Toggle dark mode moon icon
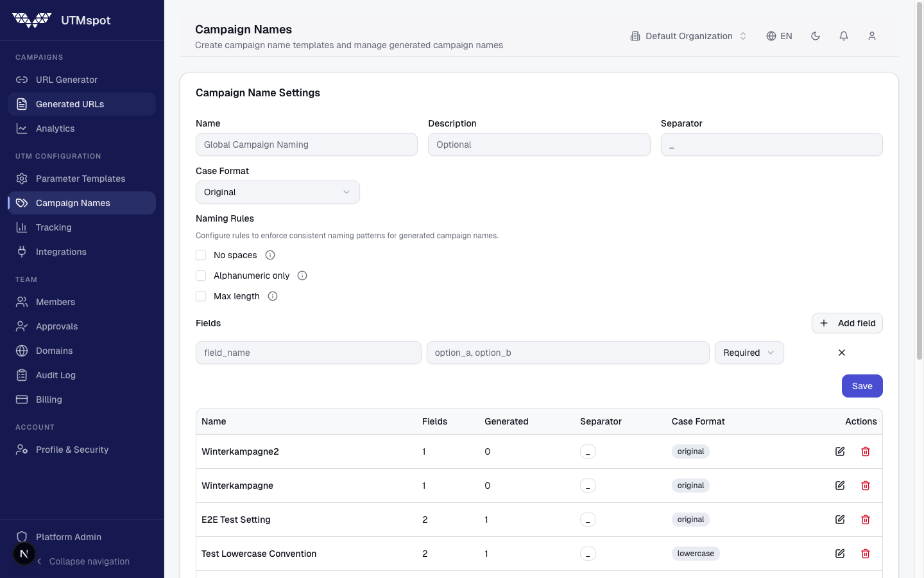Viewport: 924px width, 578px height. point(816,36)
